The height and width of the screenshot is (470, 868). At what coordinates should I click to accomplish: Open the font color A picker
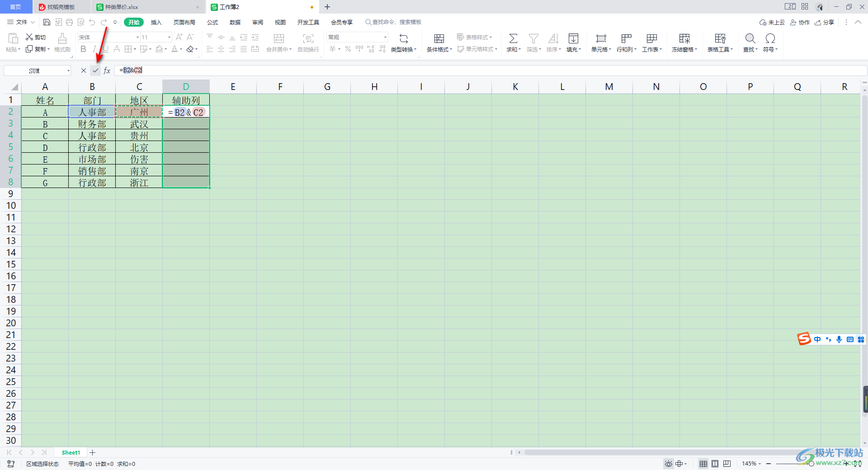point(175,49)
